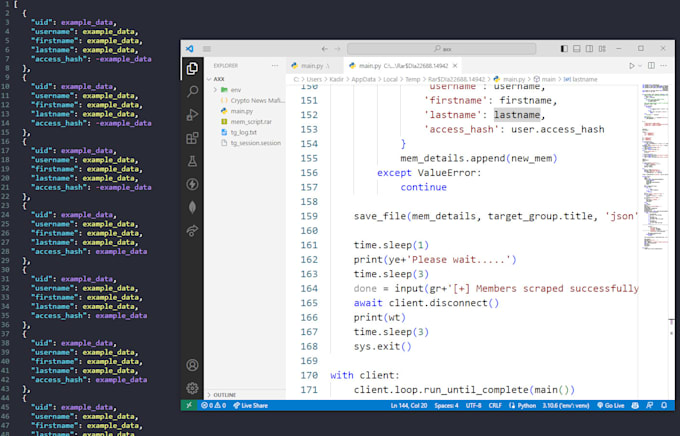Open the Explorer view in activity bar

tap(192, 69)
